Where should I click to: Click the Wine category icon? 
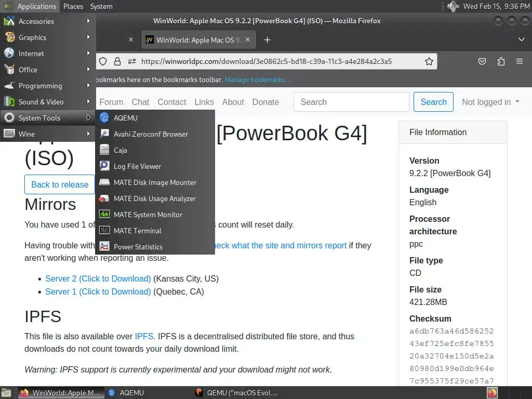pyautogui.click(x=9, y=134)
